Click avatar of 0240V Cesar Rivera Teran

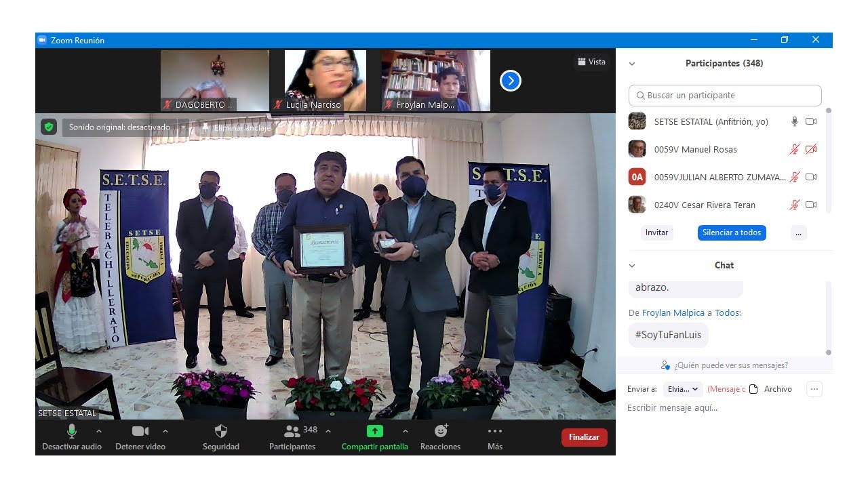637,205
